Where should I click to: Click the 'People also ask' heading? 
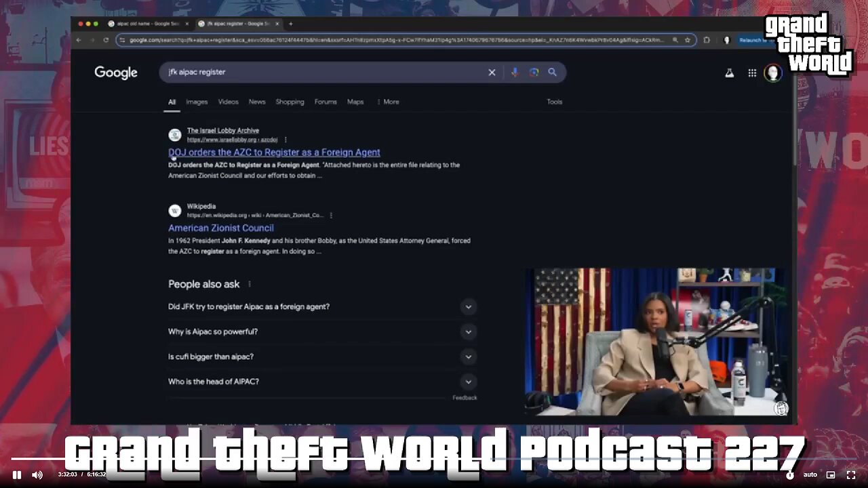click(203, 285)
